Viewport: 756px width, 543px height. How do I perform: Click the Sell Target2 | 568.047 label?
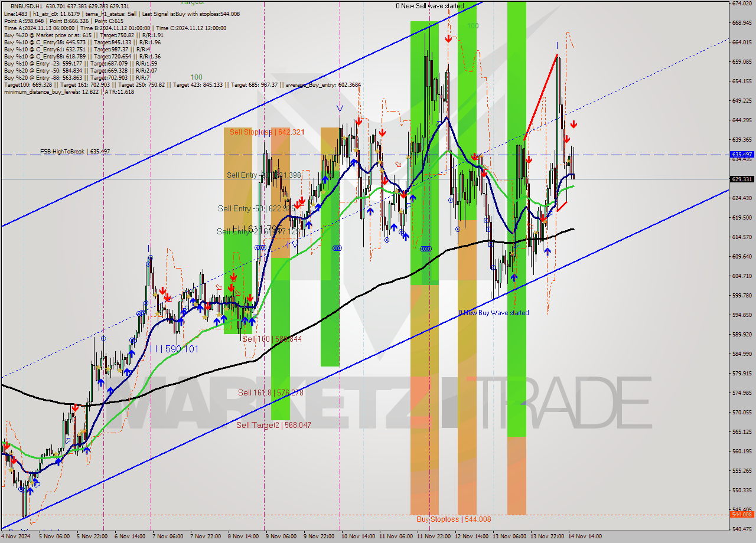273,425
